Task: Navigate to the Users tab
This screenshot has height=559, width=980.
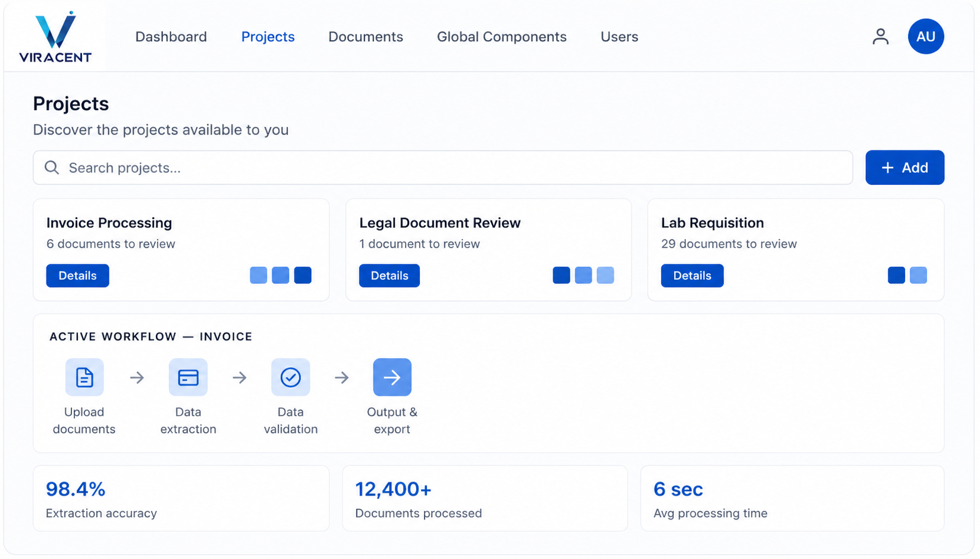Action: click(x=619, y=37)
